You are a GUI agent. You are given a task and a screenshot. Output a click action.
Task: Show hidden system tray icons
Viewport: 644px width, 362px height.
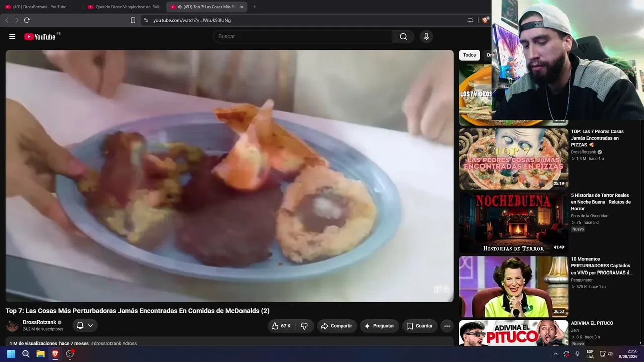click(x=555, y=354)
